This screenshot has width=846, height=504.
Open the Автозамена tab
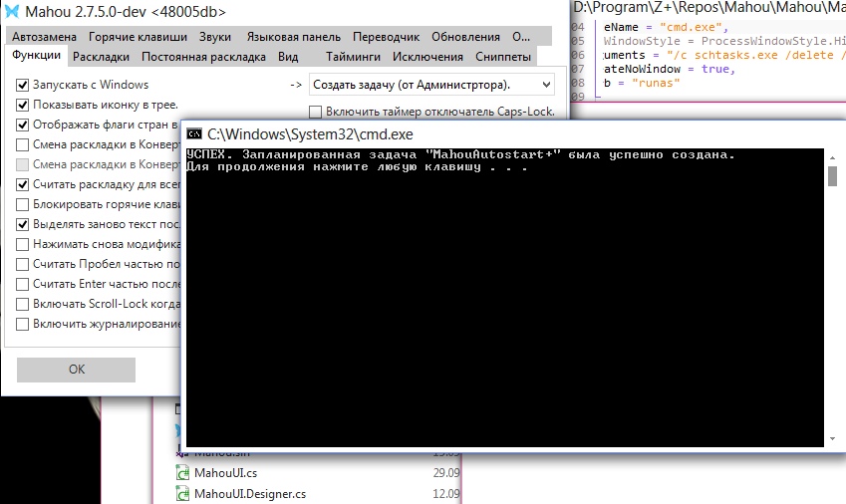(44, 37)
